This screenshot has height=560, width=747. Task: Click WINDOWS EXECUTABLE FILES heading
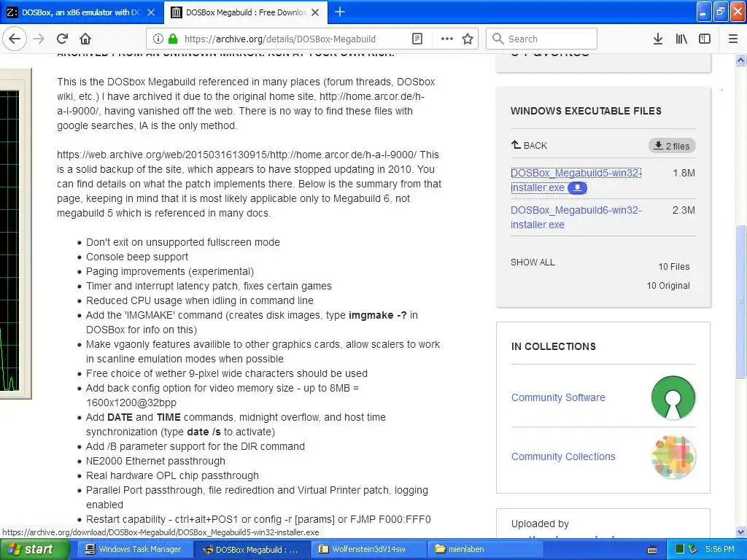[586, 111]
